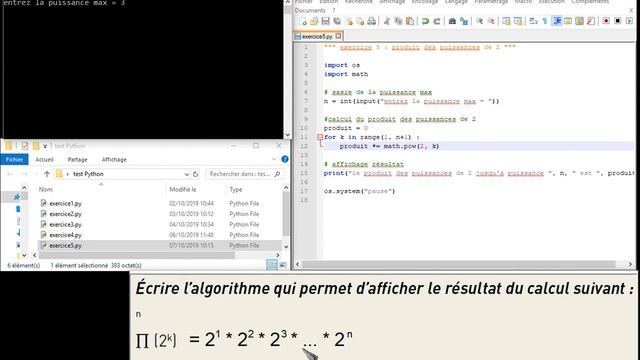Open the Documents menu in Notepad++
Screen dimensions: 640x360
(x=310, y=10)
